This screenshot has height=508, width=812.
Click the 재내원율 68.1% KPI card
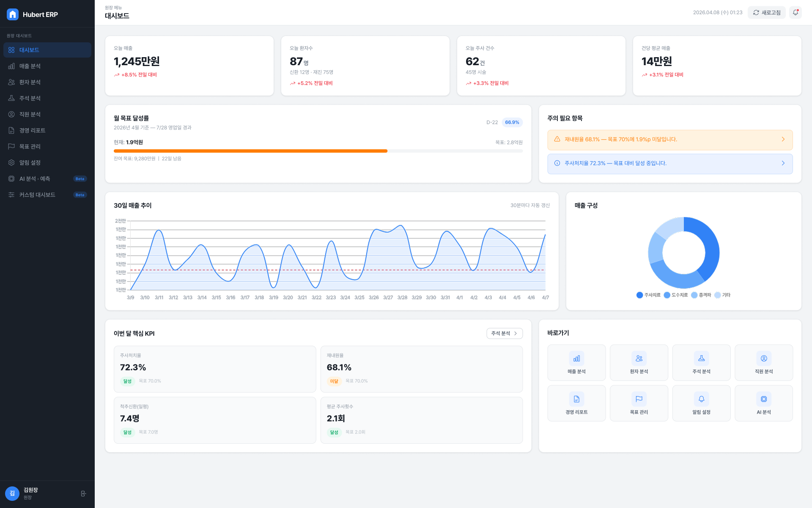coord(422,369)
